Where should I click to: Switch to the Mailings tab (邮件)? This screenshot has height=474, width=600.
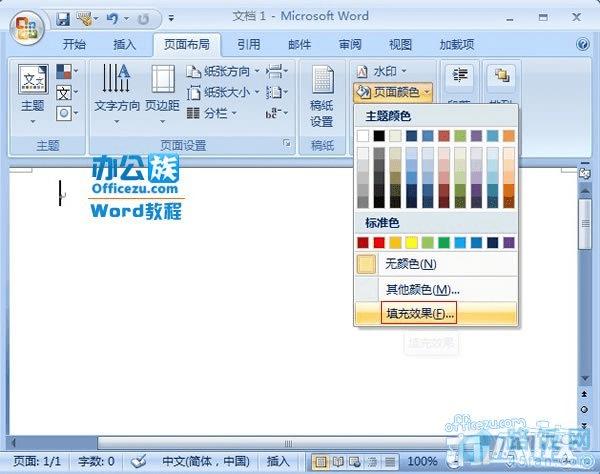click(299, 44)
